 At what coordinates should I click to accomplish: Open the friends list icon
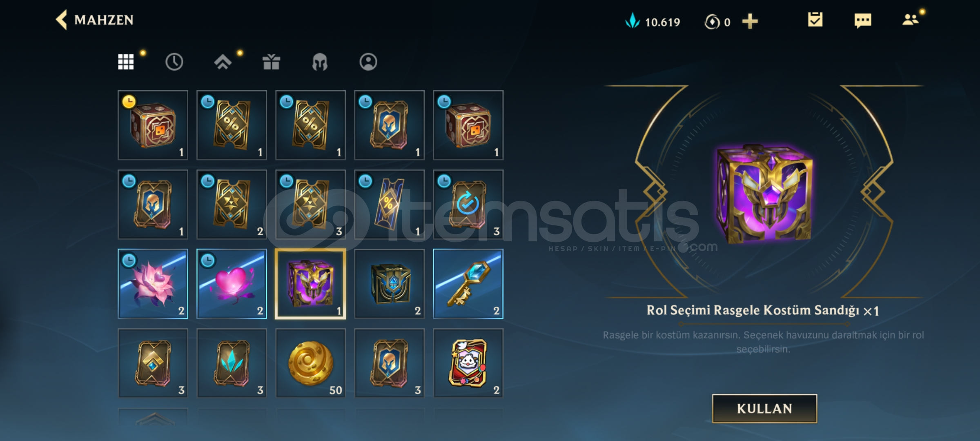(x=910, y=20)
